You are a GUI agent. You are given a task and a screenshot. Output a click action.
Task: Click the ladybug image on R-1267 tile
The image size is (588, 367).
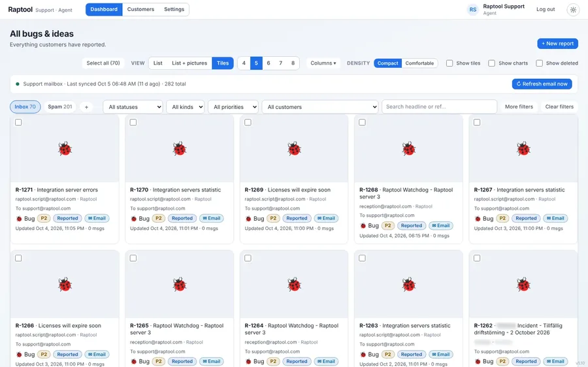pyautogui.click(x=523, y=148)
